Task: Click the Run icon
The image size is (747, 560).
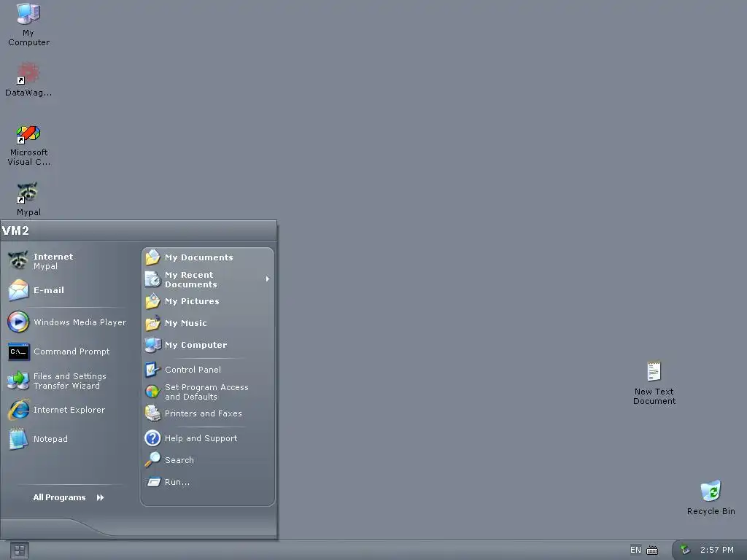Action: [x=153, y=482]
